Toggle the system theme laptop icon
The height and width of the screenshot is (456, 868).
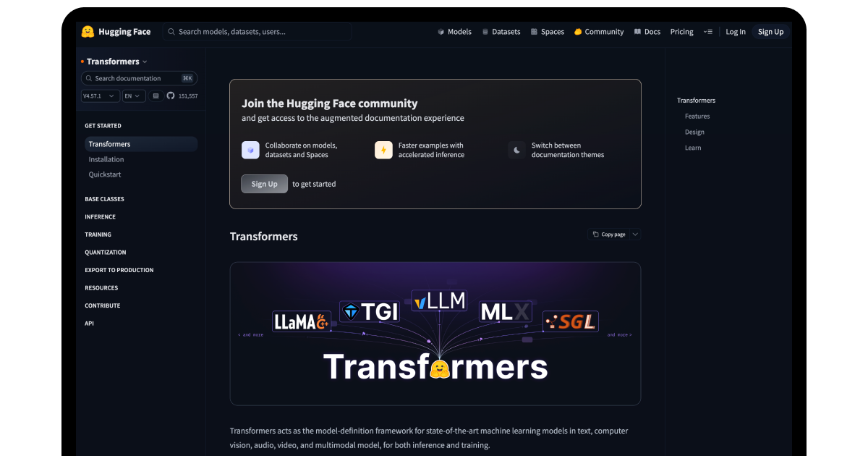click(156, 96)
